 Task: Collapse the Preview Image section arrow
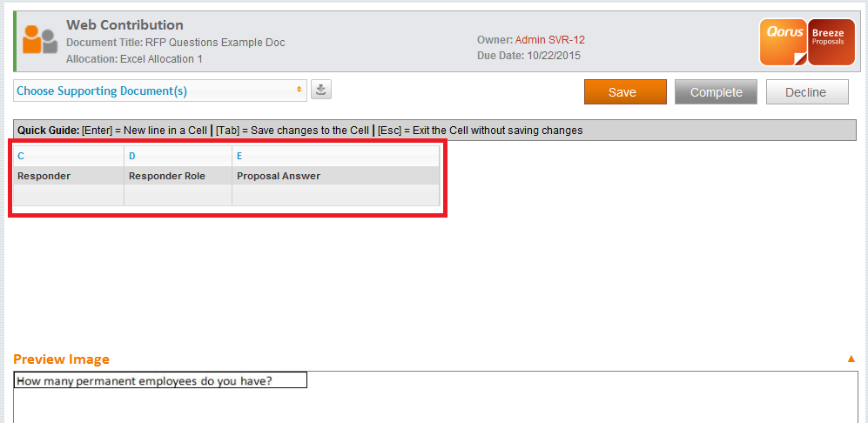click(851, 359)
